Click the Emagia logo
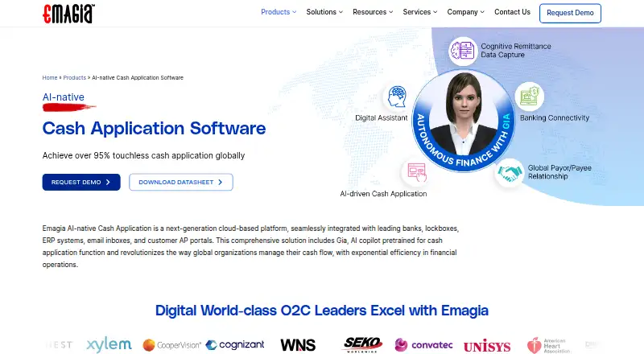This screenshot has height=354, width=644. 68,13
